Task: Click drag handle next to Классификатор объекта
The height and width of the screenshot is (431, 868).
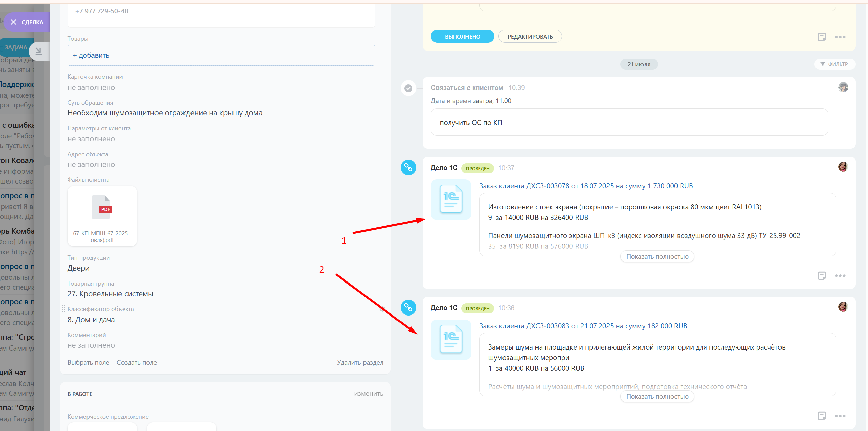Action: (64, 309)
